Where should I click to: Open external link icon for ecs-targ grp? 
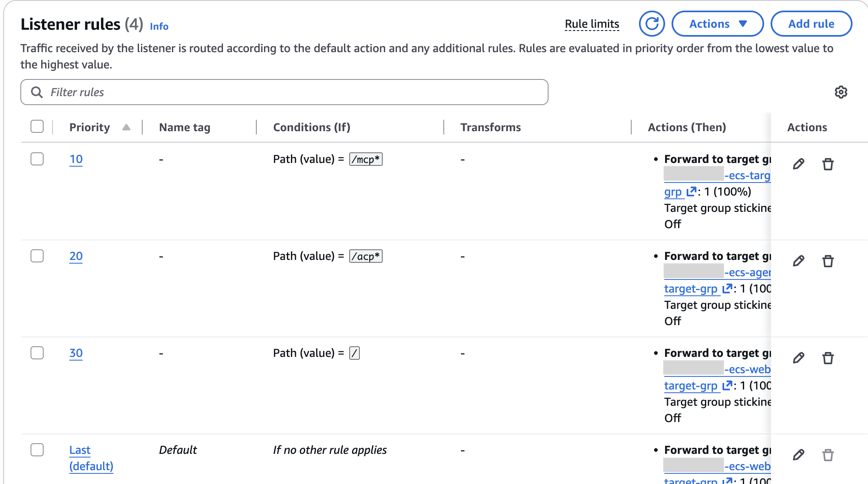(691, 191)
